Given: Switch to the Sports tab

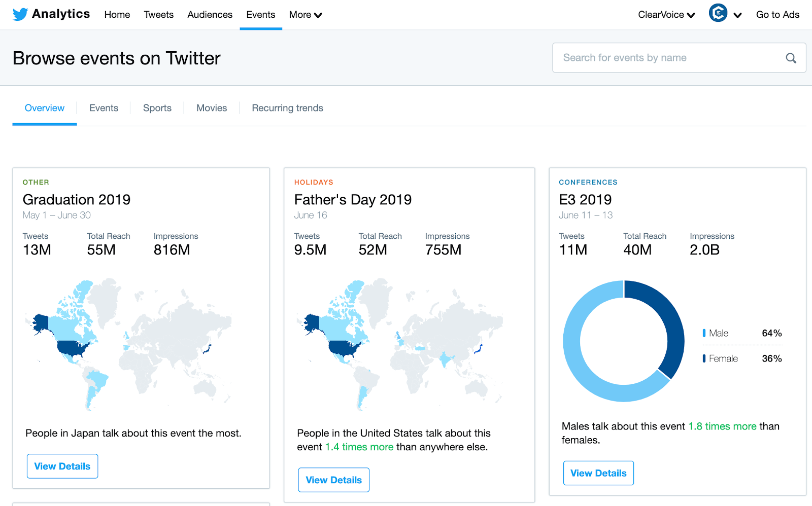Looking at the screenshot, I should [157, 108].
